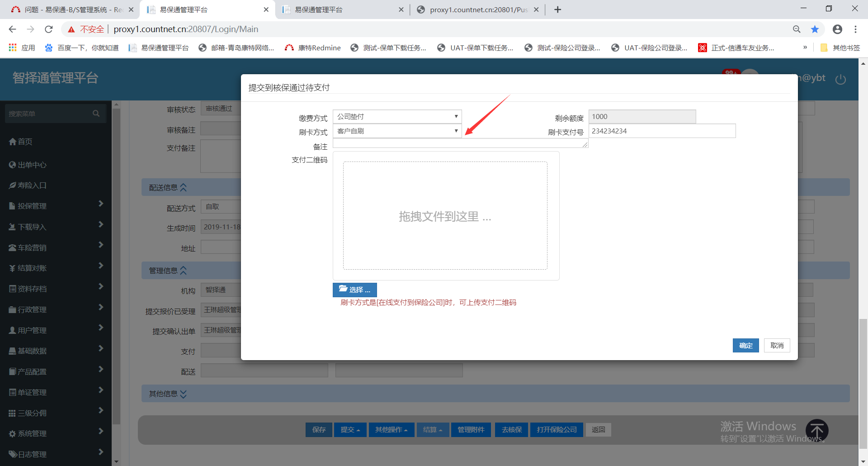Show more bookmarks via the overflow chevron
Viewport: 868px width, 466px height.
pyautogui.click(x=805, y=48)
